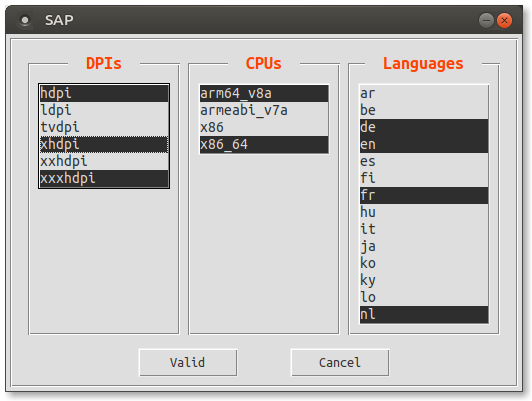The width and height of the screenshot is (532, 401).
Task: Deselect fr in the Languages list
Action: click(x=424, y=195)
